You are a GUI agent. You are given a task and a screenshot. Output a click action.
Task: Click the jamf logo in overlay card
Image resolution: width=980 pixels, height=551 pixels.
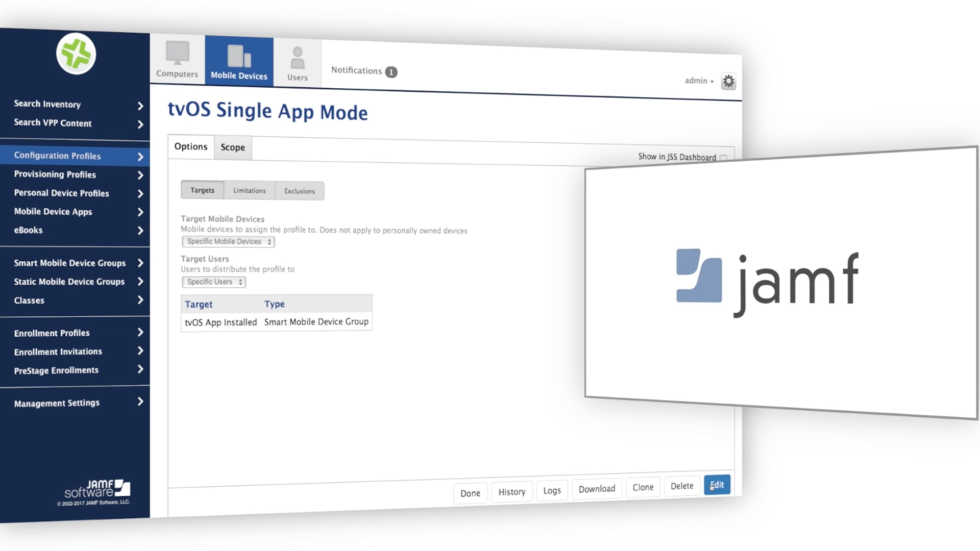point(768,283)
